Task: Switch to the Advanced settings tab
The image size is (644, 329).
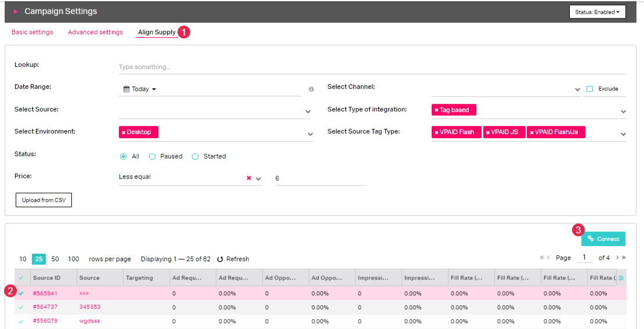Action: 95,32
